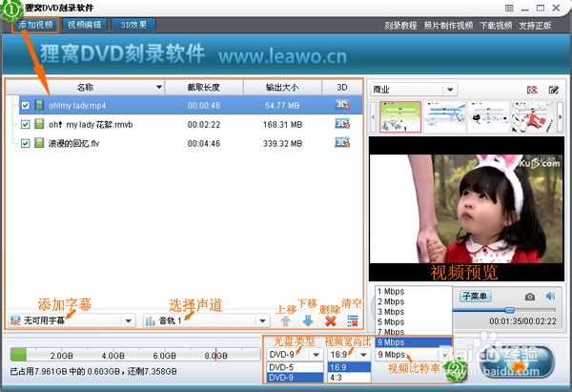The image size is (572, 392).
Task: Click the 00:00:46 duration cell
Action: pyautogui.click(x=204, y=106)
